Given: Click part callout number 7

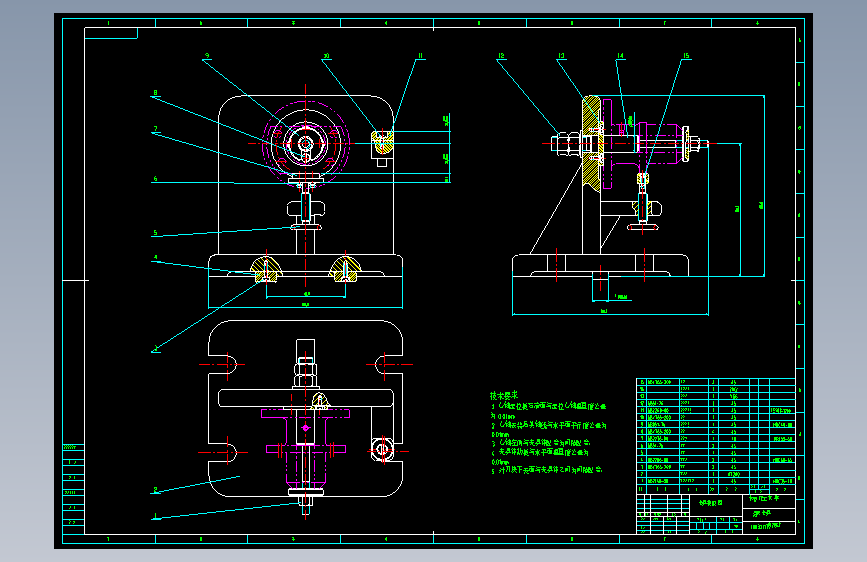Looking at the screenshot, I should pos(155,129).
